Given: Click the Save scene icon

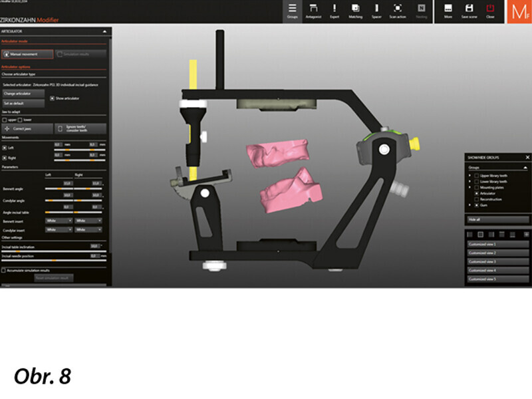Looking at the screenshot, I should tap(469, 10).
